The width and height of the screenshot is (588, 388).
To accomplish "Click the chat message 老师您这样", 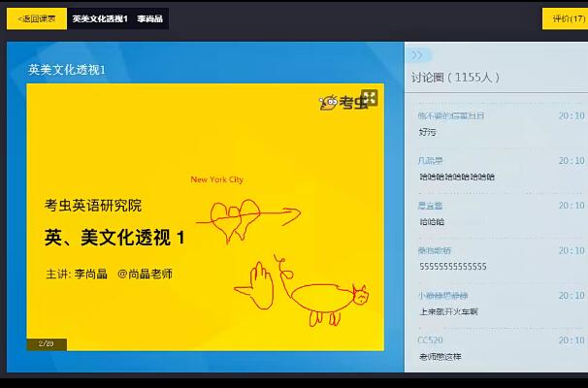I will pos(441,357).
